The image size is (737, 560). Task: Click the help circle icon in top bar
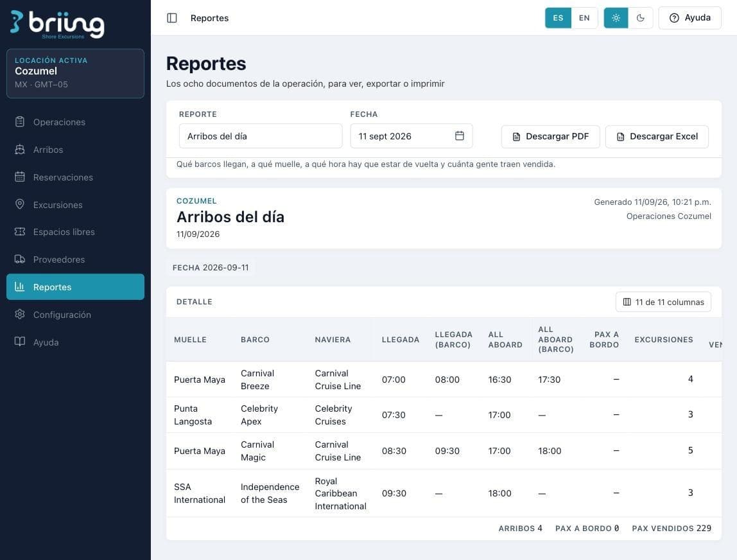click(x=674, y=18)
